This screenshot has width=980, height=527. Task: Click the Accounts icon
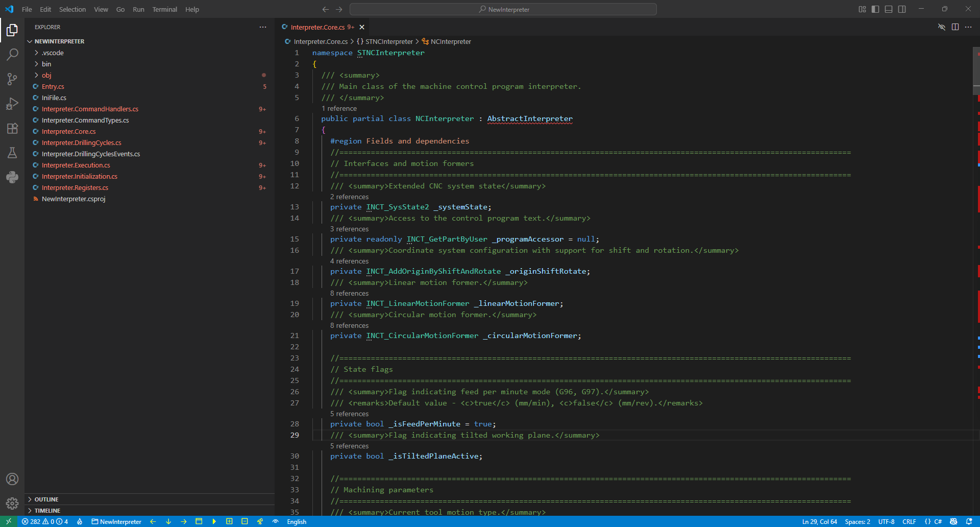(x=12, y=479)
